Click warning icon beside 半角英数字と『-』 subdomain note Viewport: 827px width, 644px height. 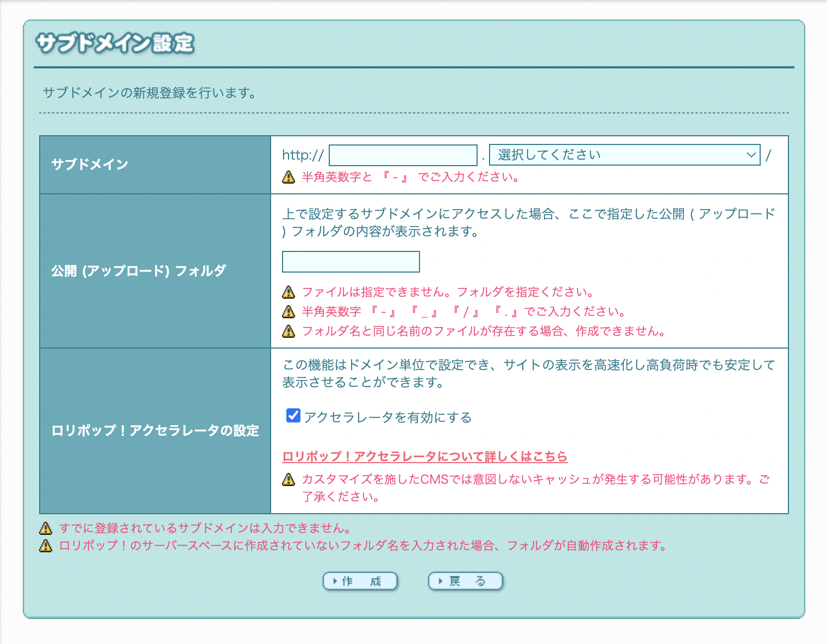pos(289,177)
